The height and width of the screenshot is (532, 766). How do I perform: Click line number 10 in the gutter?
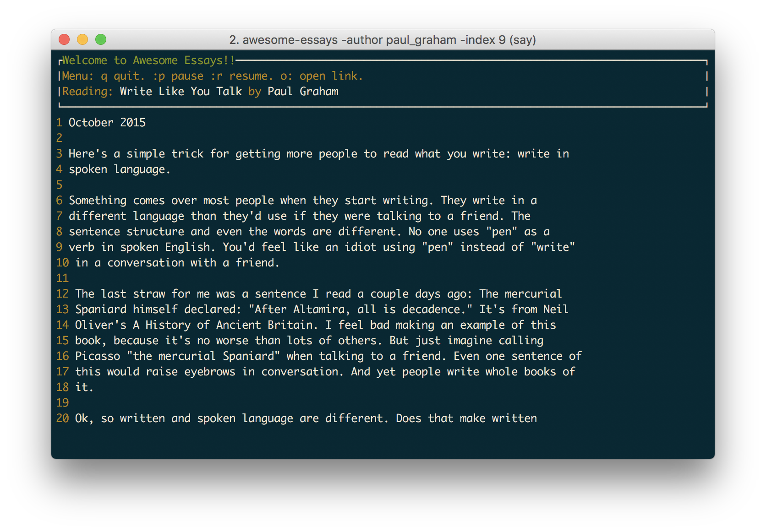62,263
